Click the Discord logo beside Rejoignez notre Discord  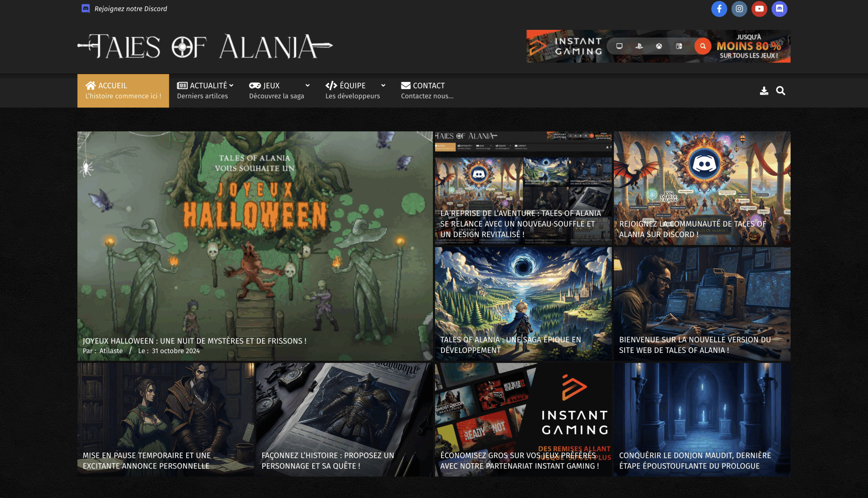pos(85,8)
